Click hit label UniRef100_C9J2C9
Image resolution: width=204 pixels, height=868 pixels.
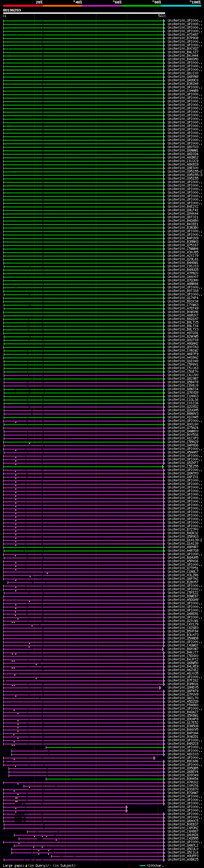tap(183, 161)
